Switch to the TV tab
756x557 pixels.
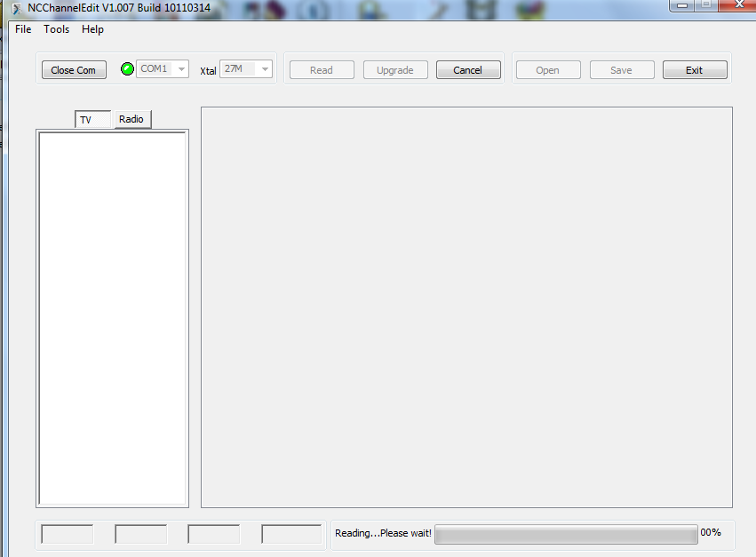(x=92, y=120)
